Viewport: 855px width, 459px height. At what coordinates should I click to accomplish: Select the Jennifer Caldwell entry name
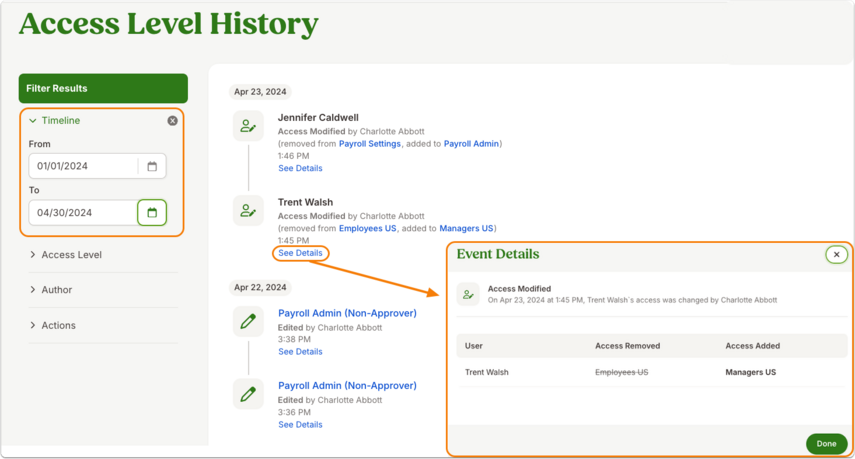point(318,117)
